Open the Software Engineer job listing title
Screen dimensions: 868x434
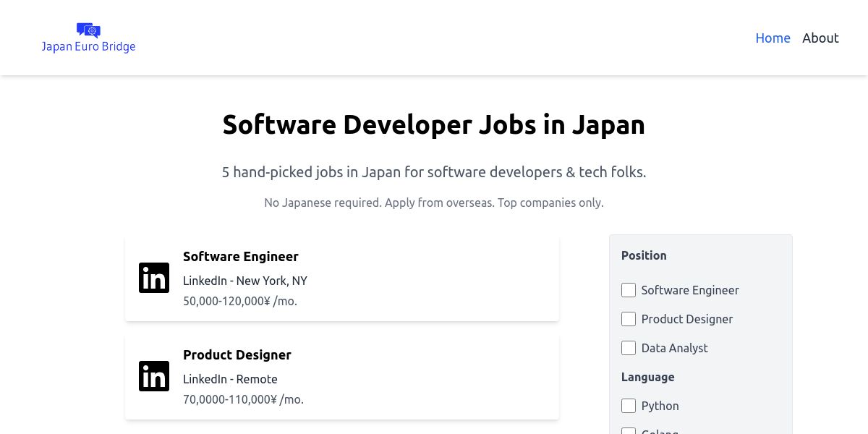point(241,257)
